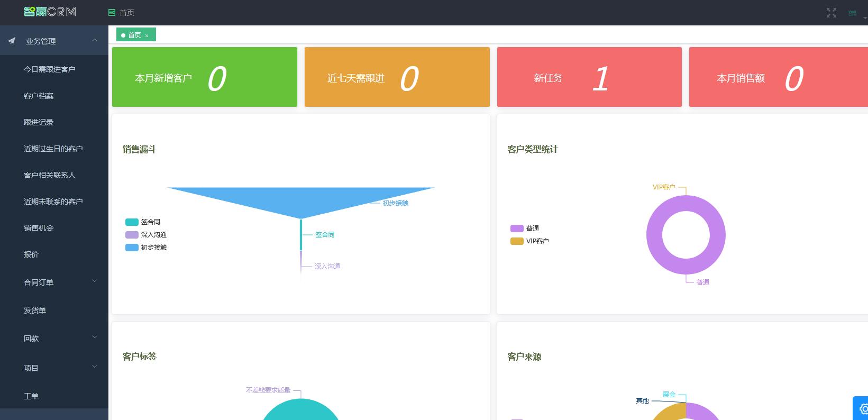This screenshot has width=868, height=420.
Task: Open 客户相关联系人 in the sidebar
Action: [x=49, y=175]
